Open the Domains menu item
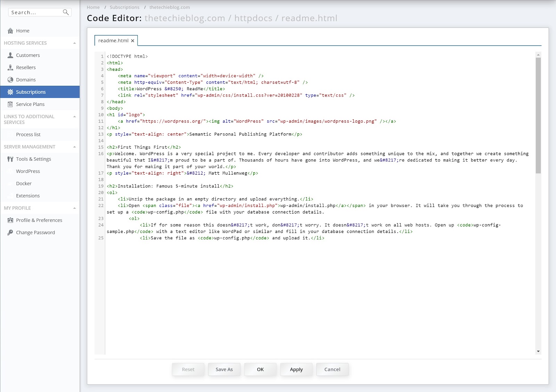Image resolution: width=556 pixels, height=392 pixels. click(40, 80)
